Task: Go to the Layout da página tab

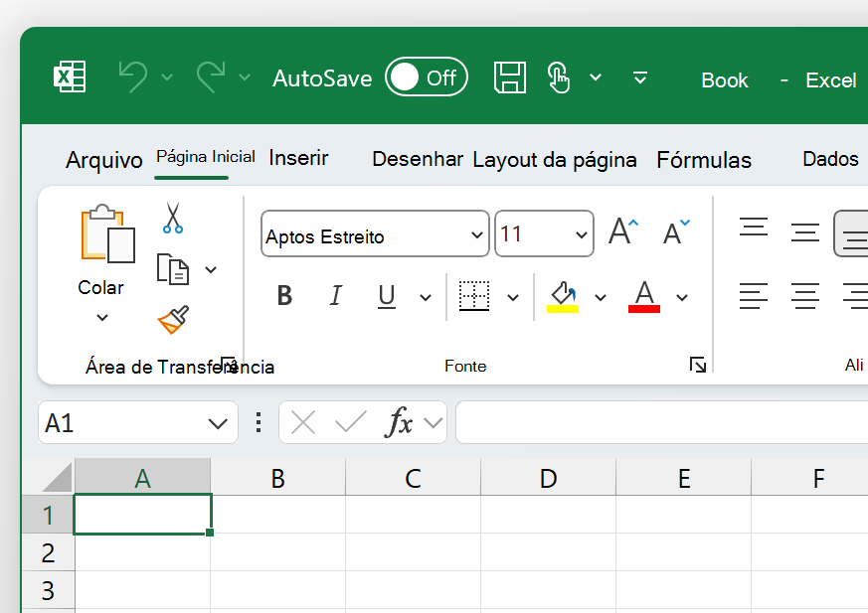Action: coord(555,160)
